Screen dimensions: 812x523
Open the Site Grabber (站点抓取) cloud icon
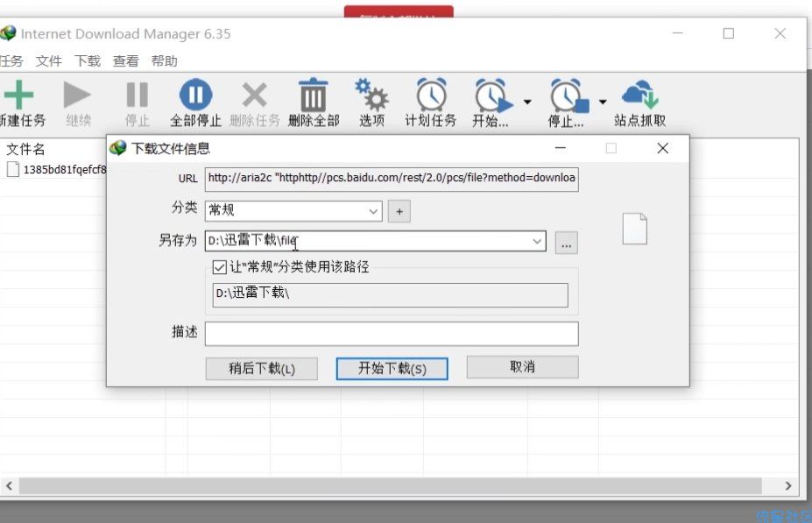640,94
